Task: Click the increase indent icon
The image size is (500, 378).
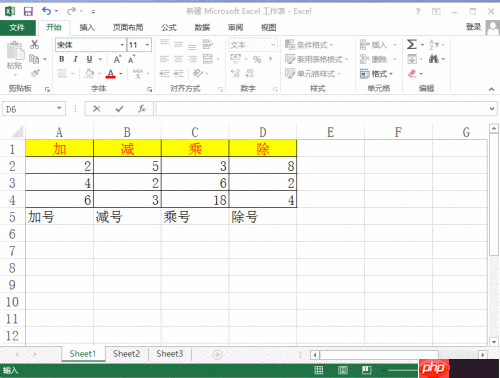Action: [179, 73]
